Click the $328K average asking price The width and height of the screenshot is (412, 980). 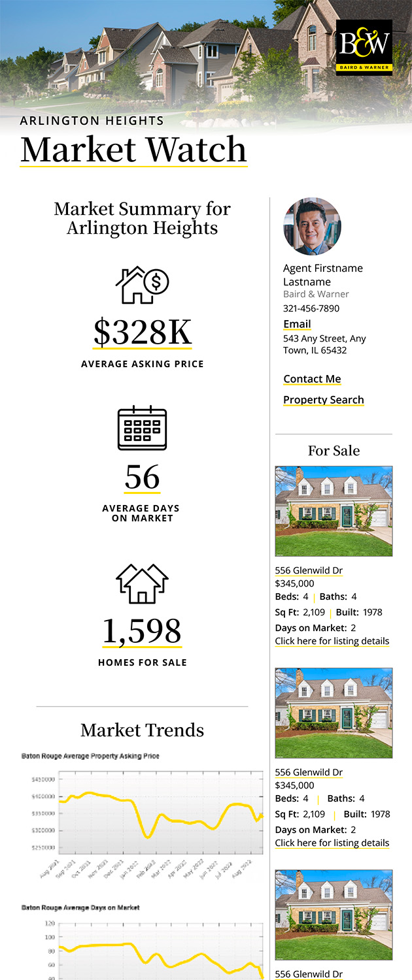(x=142, y=332)
